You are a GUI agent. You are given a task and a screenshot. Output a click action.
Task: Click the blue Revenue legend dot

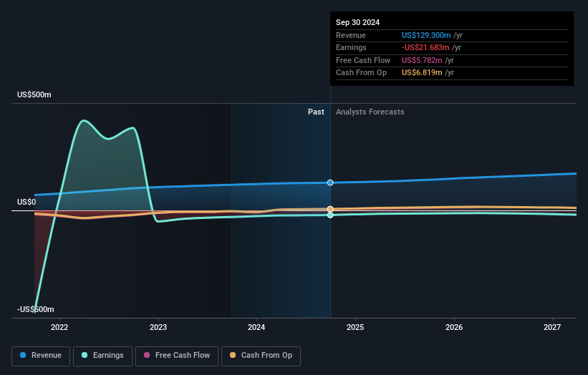click(23, 355)
